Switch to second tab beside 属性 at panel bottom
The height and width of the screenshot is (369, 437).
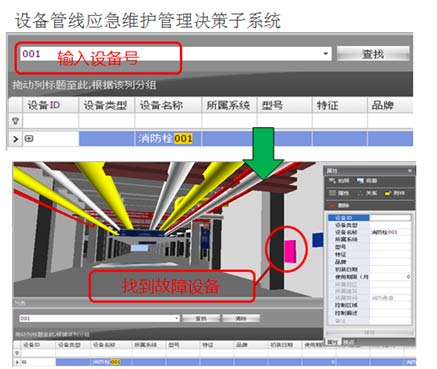[349, 342]
